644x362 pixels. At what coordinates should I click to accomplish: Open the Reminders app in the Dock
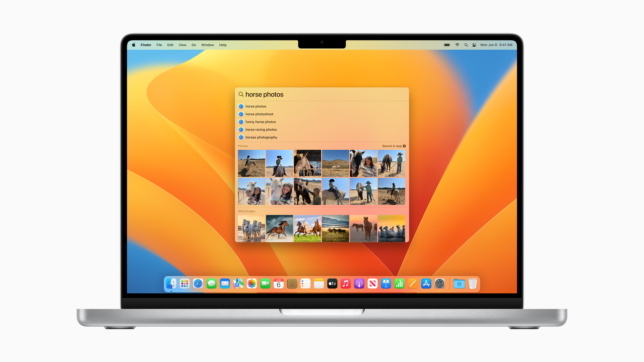pyautogui.click(x=305, y=283)
